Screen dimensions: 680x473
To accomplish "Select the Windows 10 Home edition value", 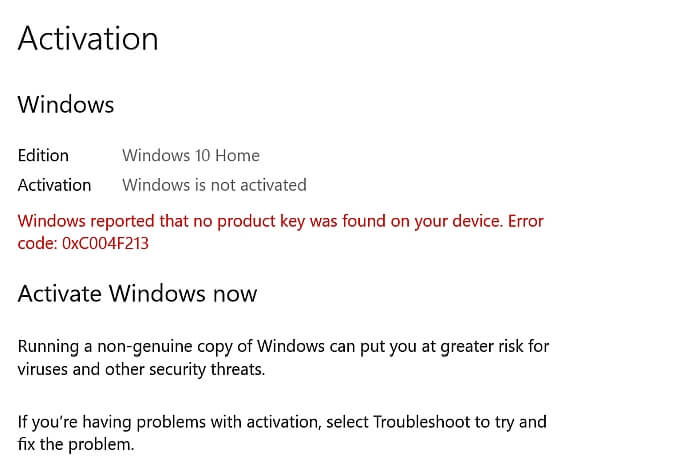I will point(190,155).
